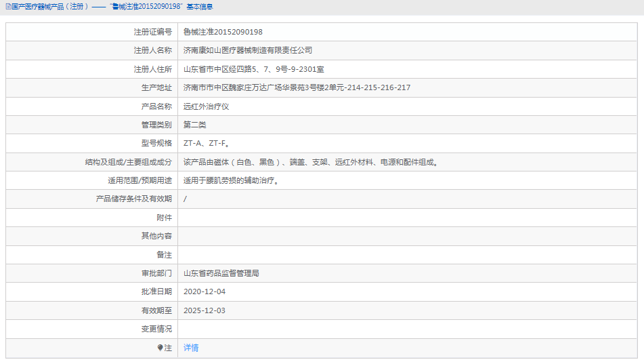Image resolution: width=644 pixels, height=364 pixels.
Task: Select model spec value ZT-A、ZT-F
Action: 207,144
